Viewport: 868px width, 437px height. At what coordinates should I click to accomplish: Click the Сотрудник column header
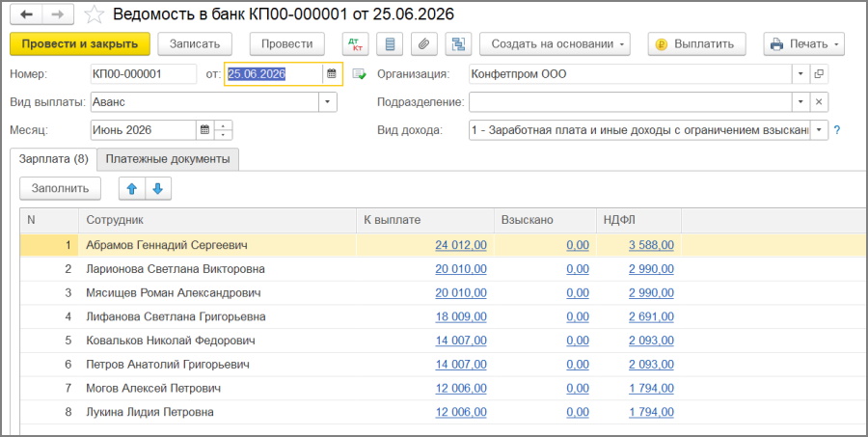(217, 221)
